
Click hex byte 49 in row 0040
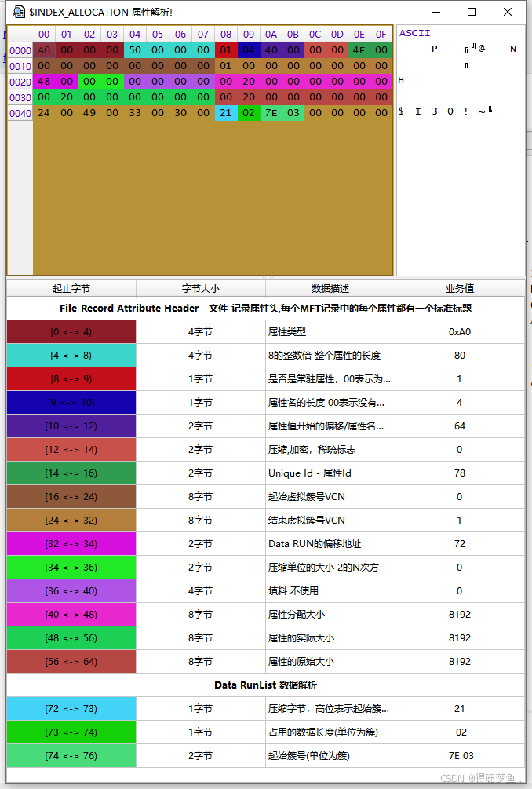89,113
